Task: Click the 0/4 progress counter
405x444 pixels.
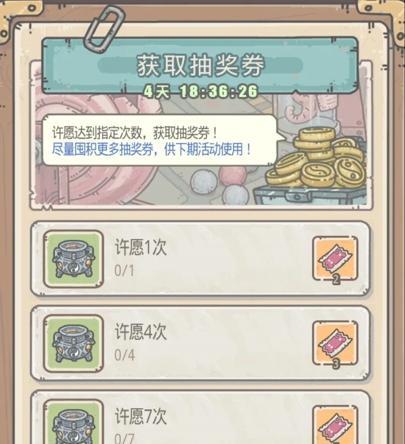Action: pyautogui.click(x=124, y=355)
